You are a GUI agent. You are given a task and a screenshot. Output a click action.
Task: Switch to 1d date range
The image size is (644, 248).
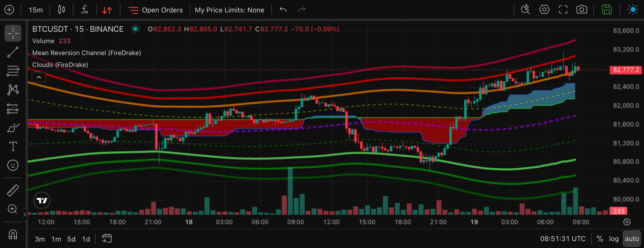click(x=86, y=239)
